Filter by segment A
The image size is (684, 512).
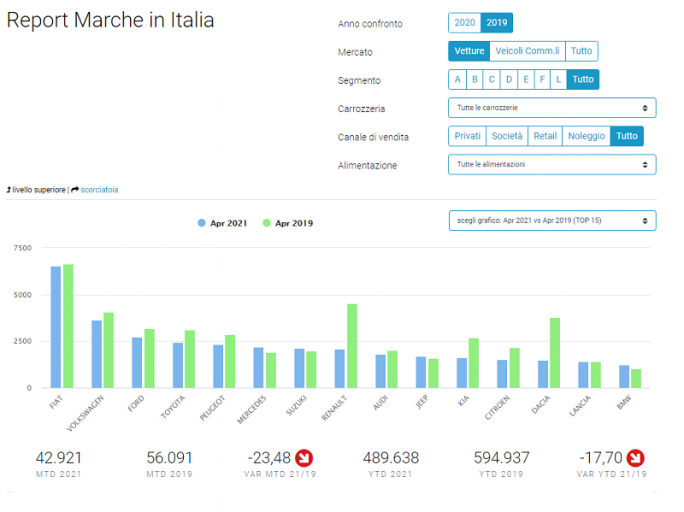pyautogui.click(x=457, y=79)
